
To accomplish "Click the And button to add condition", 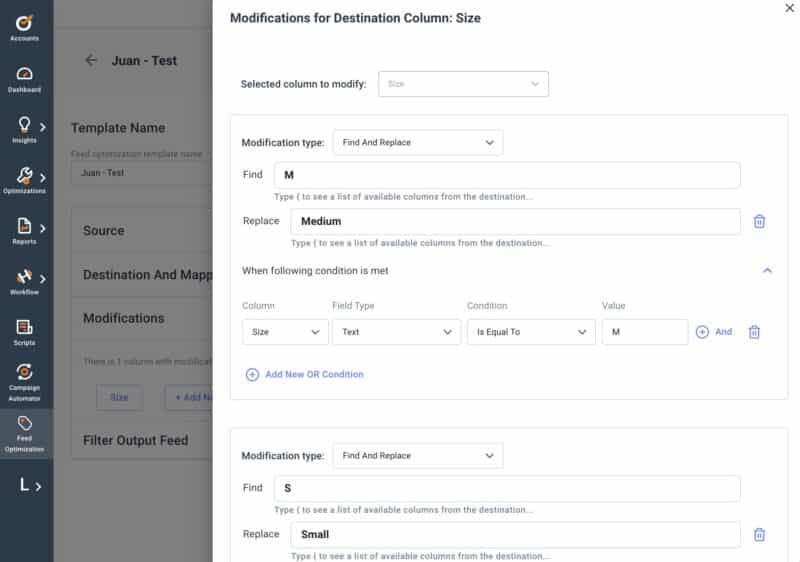I will click(714, 332).
